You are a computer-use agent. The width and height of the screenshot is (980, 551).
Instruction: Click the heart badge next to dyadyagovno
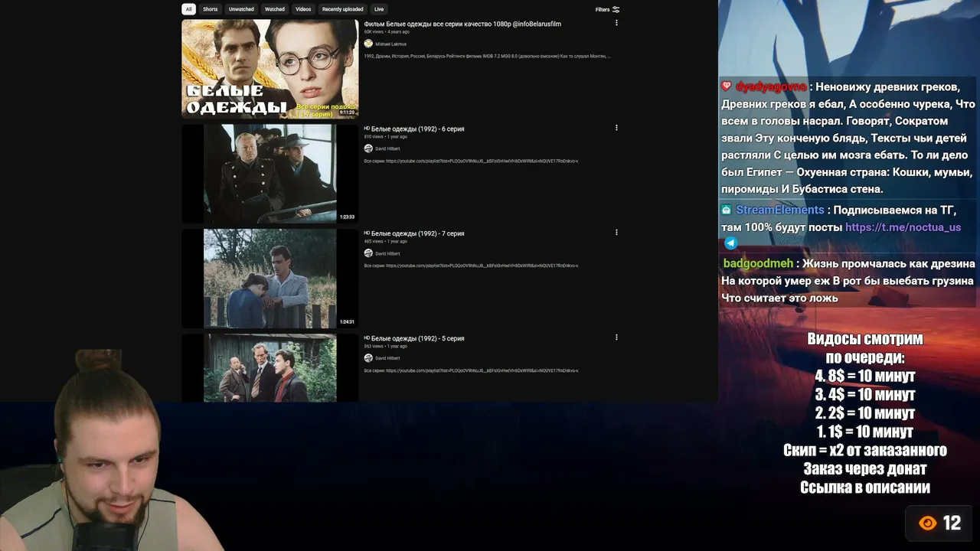pos(726,86)
